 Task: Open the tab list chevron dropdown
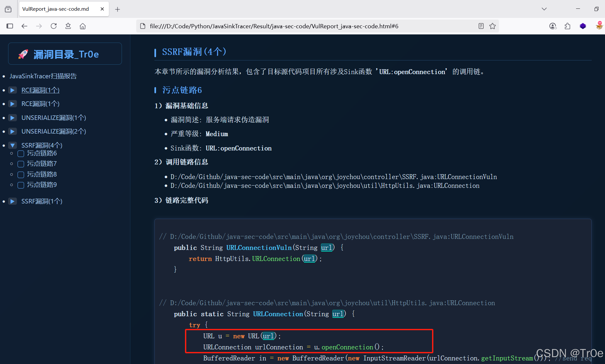(x=544, y=9)
